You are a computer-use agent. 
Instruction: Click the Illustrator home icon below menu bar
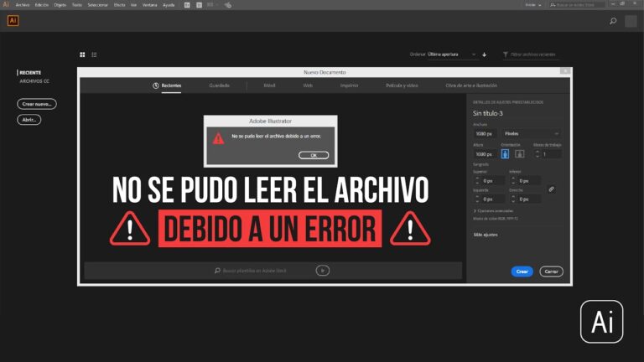point(13,20)
